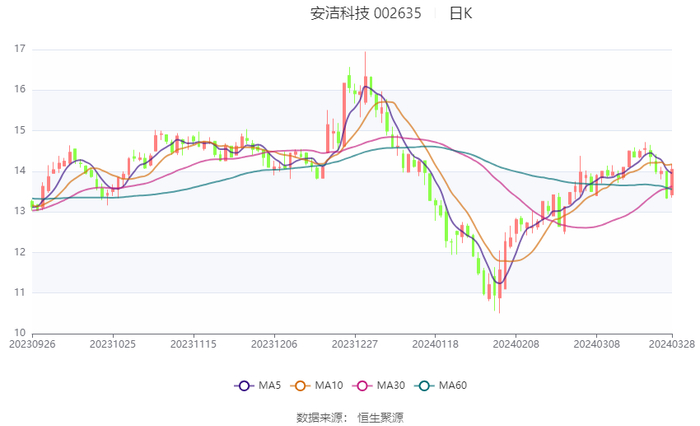Toggle the MA60 teal legend marker icon
The image size is (700, 426).
point(423,385)
